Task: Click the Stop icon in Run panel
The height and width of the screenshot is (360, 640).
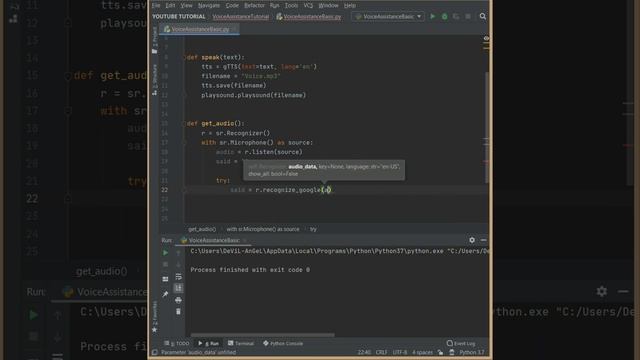Action: [165, 264]
